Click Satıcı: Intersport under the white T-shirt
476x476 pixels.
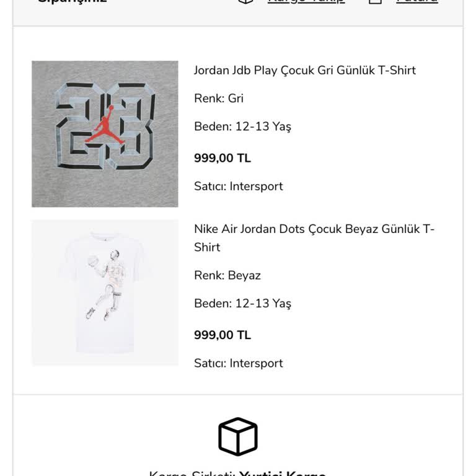coord(238,363)
